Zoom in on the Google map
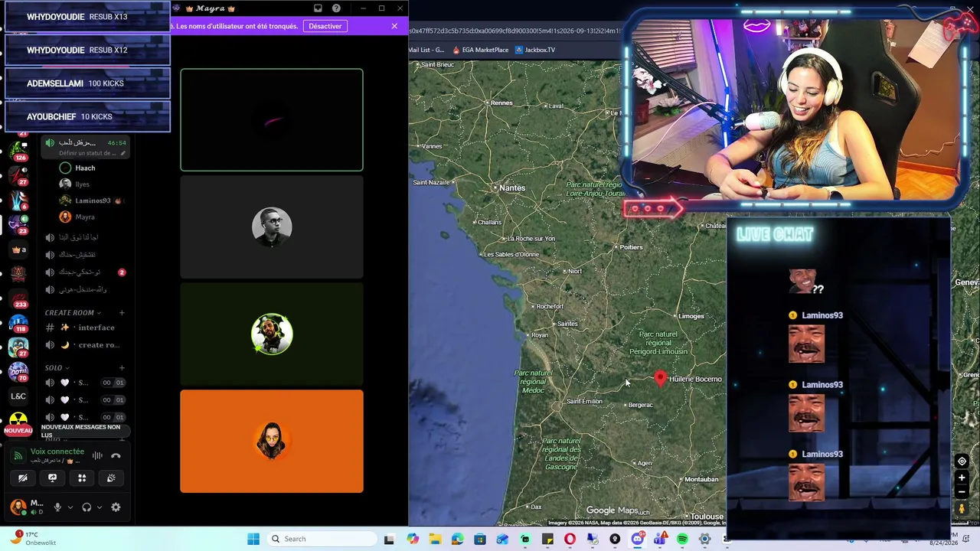Viewport: 980px width, 551px height. pyautogui.click(x=962, y=478)
